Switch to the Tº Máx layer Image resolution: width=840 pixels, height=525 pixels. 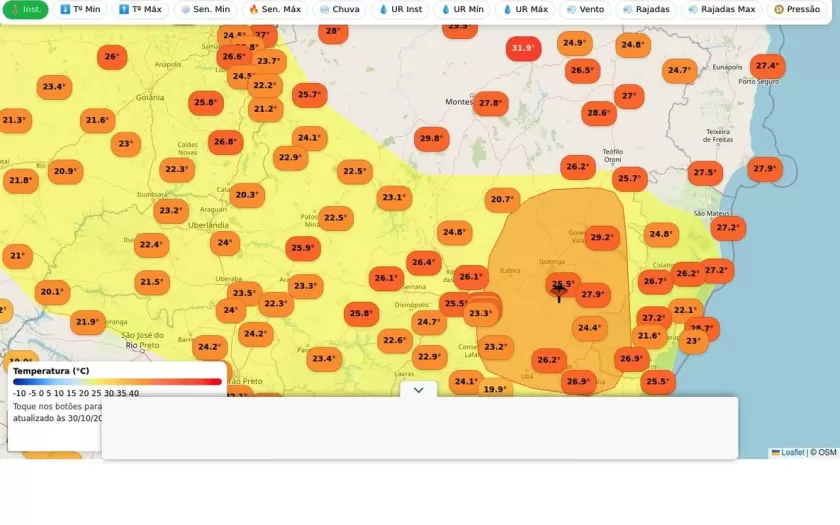click(140, 9)
